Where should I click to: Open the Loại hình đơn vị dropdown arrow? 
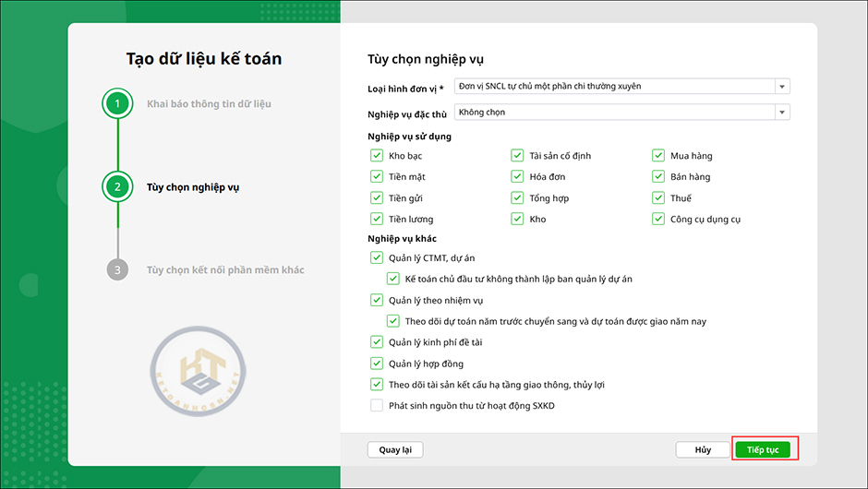[782, 87]
